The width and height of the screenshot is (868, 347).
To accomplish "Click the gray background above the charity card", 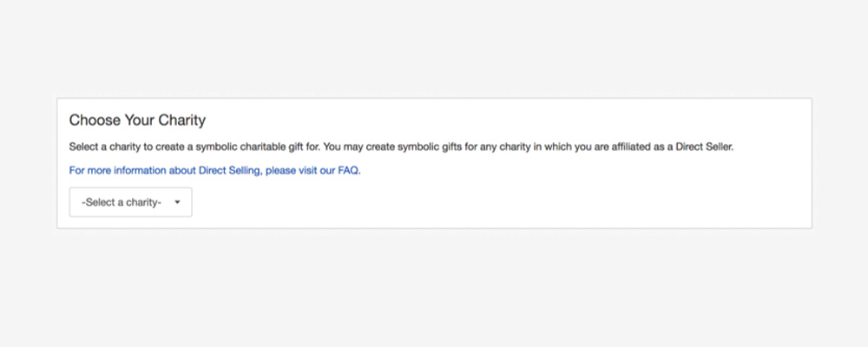I will pyautogui.click(x=434, y=49).
